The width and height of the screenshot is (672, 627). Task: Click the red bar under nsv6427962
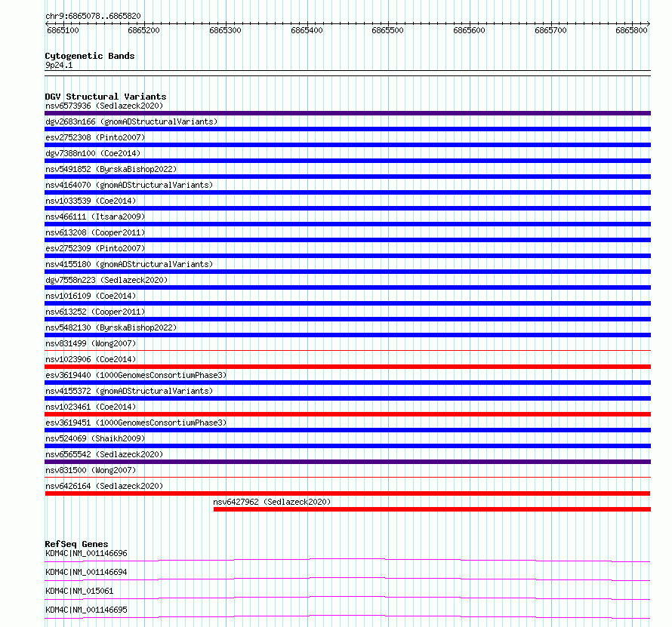(432, 509)
